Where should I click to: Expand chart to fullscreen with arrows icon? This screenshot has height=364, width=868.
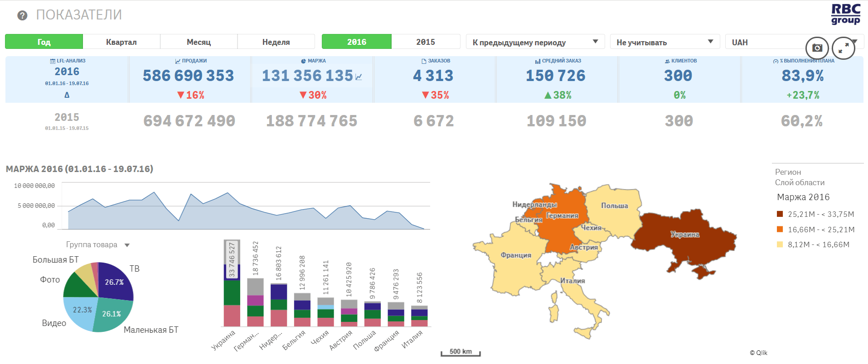pyautogui.click(x=843, y=48)
